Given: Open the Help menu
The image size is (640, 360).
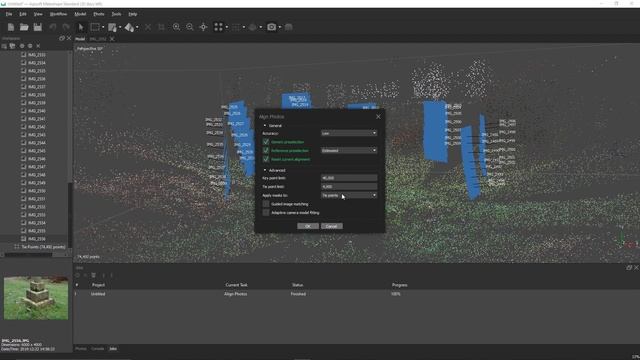Looking at the screenshot, I should (133, 14).
